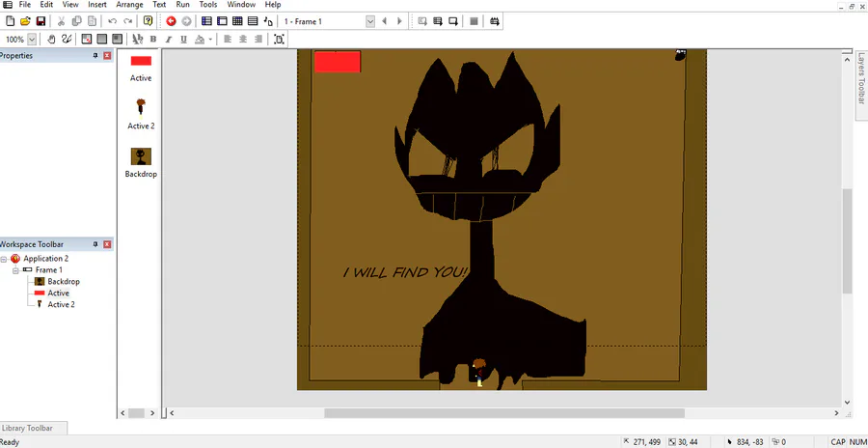Go back with the red arrow icon

[x=171, y=21]
